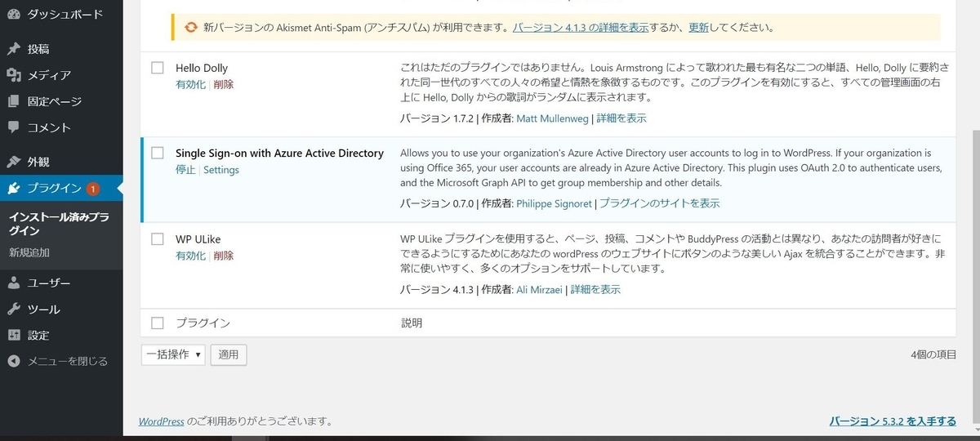Click プラグイン column footer label
This screenshot has width=980, height=441.
[203, 323]
